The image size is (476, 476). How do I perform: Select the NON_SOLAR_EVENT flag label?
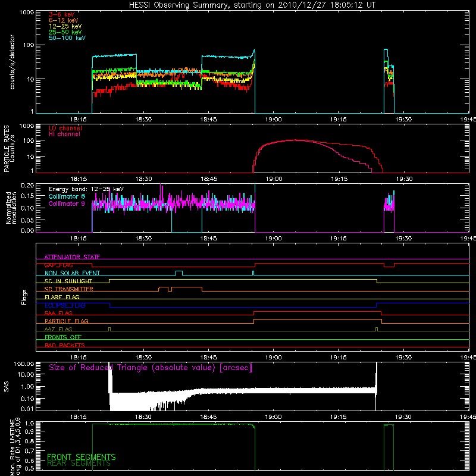pyautogui.click(x=72, y=273)
